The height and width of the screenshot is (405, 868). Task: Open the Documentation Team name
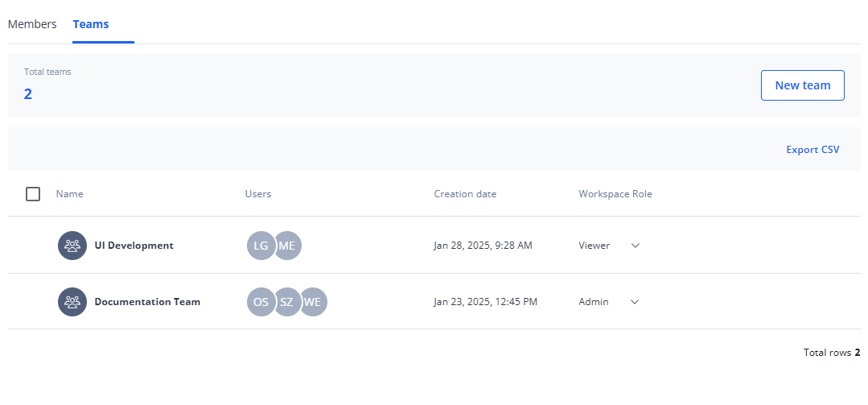pyautogui.click(x=147, y=302)
